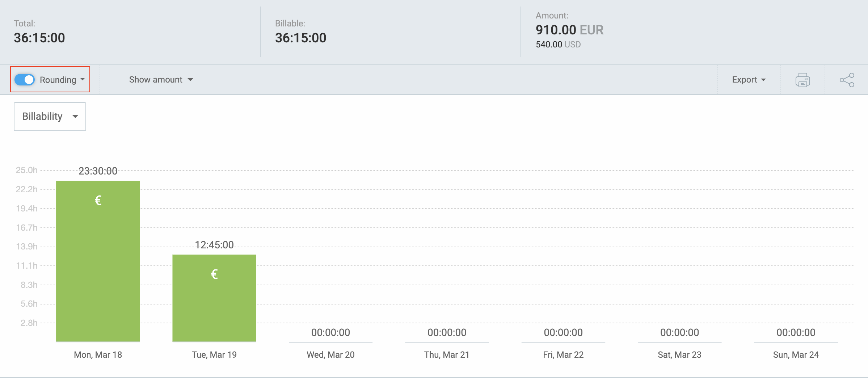Click the Sun, Mar 24 zero-time value
The image size is (868, 378).
(796, 332)
